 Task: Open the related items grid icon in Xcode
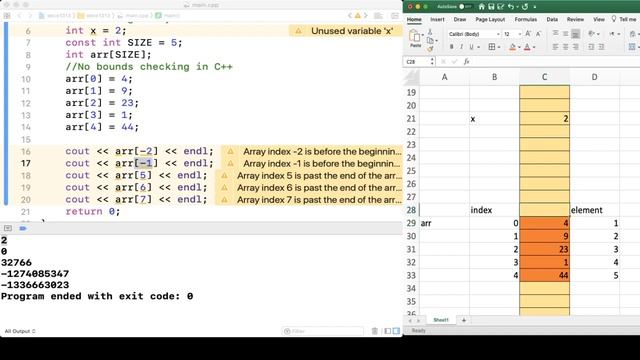(7, 16)
